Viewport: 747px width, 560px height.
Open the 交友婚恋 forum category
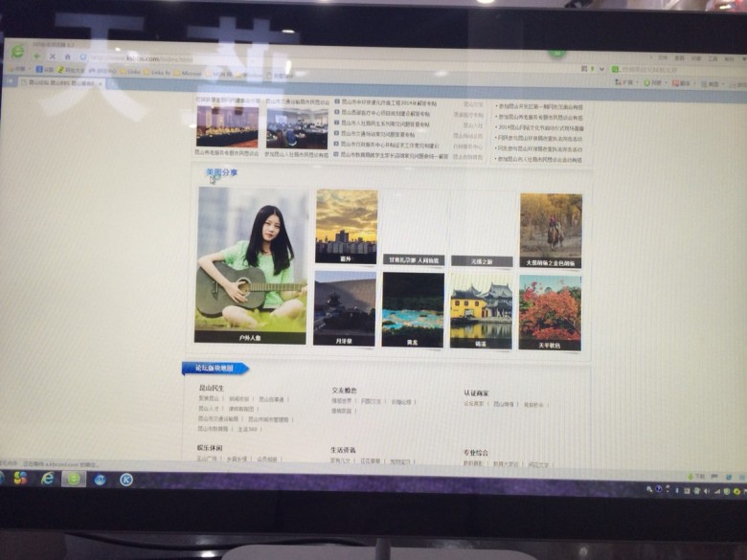345,390
